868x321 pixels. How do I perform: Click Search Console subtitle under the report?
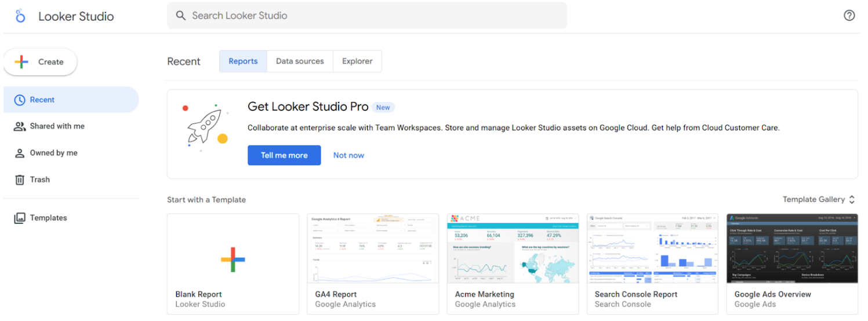click(623, 304)
